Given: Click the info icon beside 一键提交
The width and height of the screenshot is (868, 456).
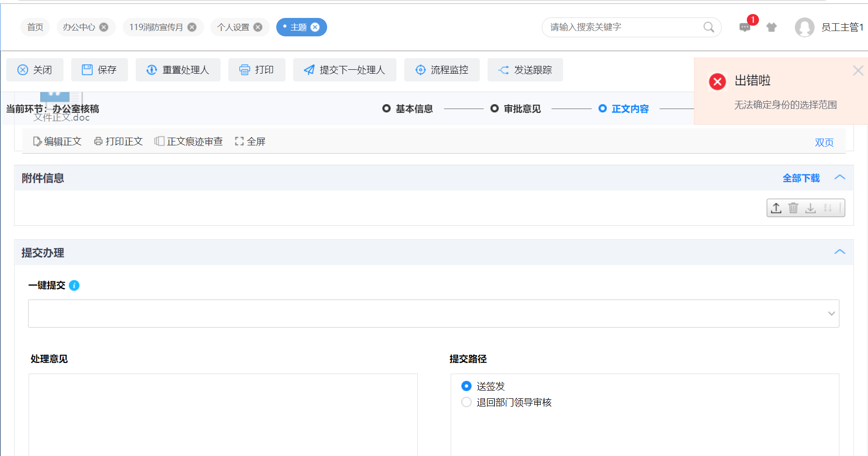Looking at the screenshot, I should [74, 285].
